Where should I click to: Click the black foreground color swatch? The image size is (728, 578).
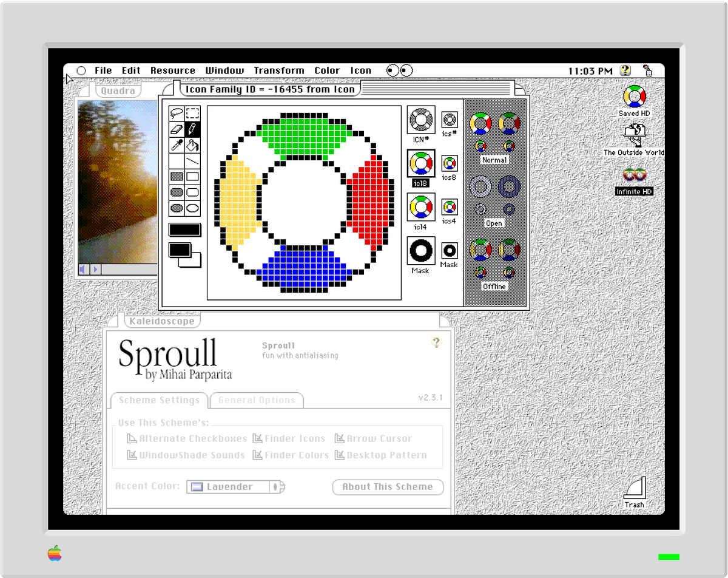pos(180,250)
